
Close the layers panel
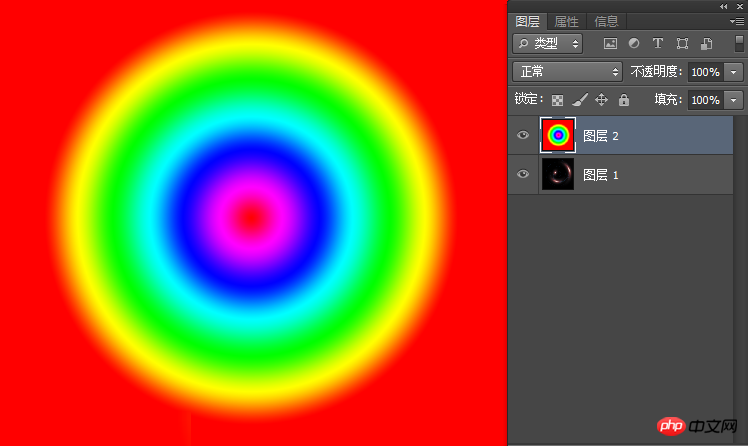740,6
